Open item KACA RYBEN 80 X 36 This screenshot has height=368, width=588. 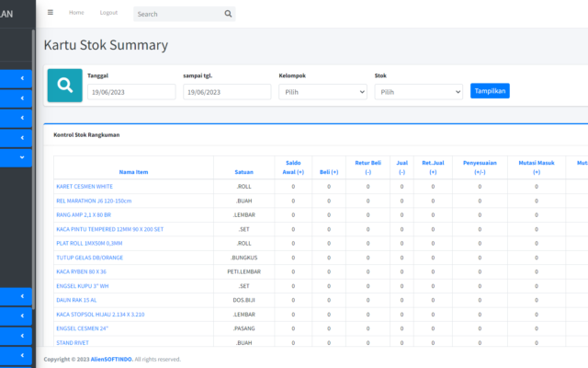82,271
